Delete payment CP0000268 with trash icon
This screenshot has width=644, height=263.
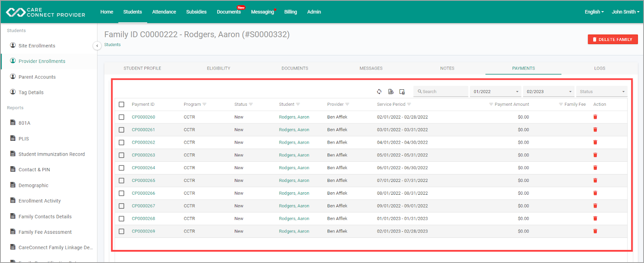pos(595,219)
